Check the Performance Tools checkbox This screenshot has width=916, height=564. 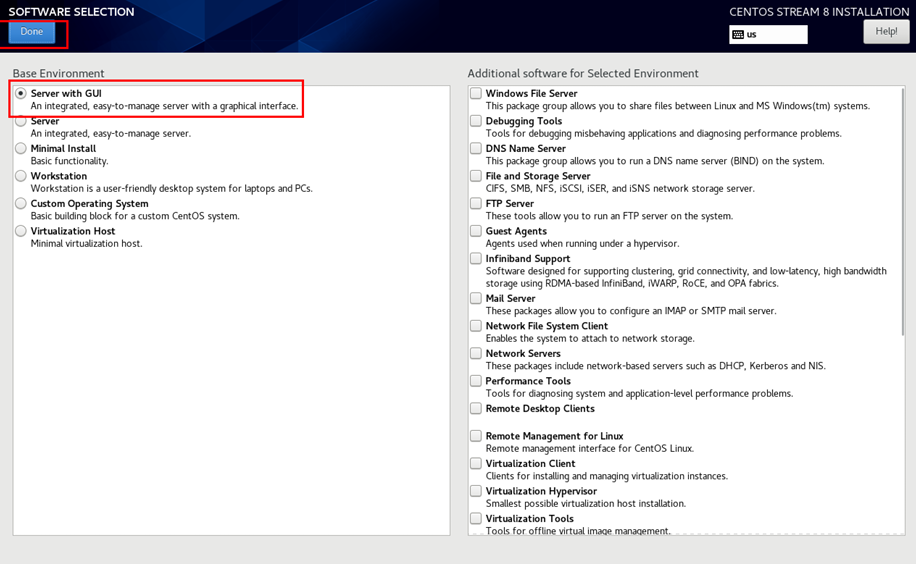coord(476,380)
